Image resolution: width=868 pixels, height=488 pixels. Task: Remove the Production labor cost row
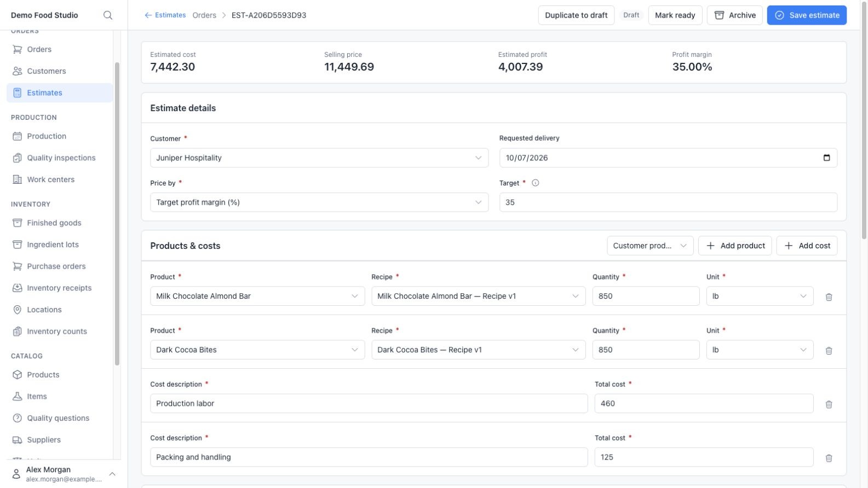pos(829,404)
